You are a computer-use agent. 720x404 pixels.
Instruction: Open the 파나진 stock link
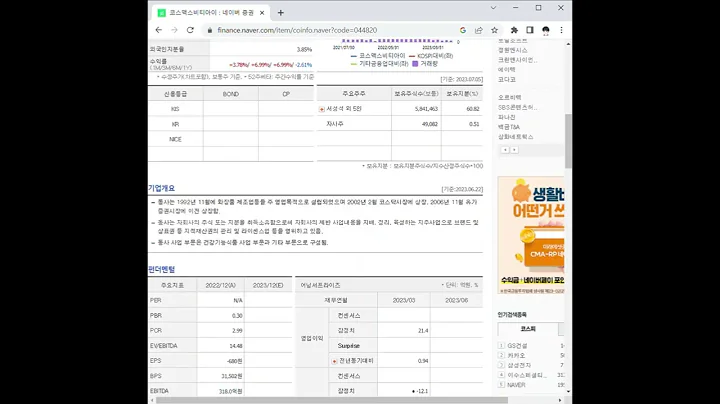pyautogui.click(x=506, y=117)
